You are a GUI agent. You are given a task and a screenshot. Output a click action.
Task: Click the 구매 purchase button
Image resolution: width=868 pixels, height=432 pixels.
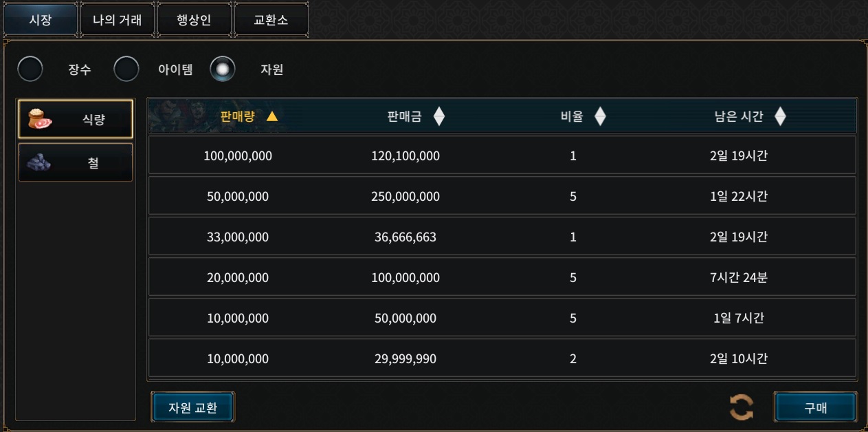816,407
